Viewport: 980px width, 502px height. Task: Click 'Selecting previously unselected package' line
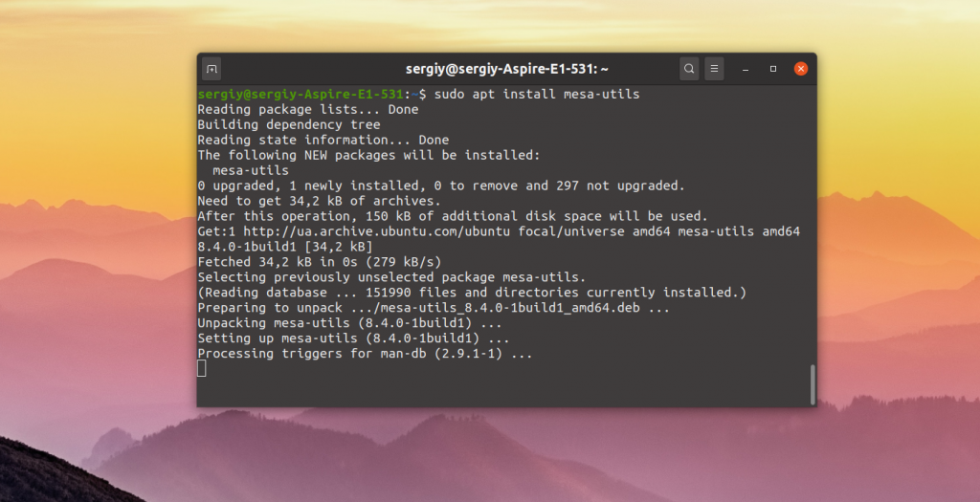391,277
